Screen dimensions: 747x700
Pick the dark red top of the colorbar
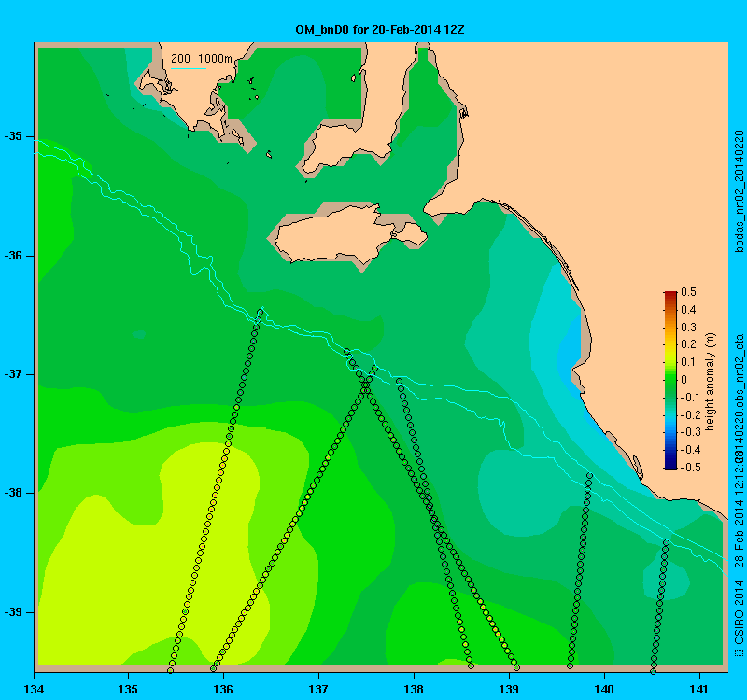[670, 294]
